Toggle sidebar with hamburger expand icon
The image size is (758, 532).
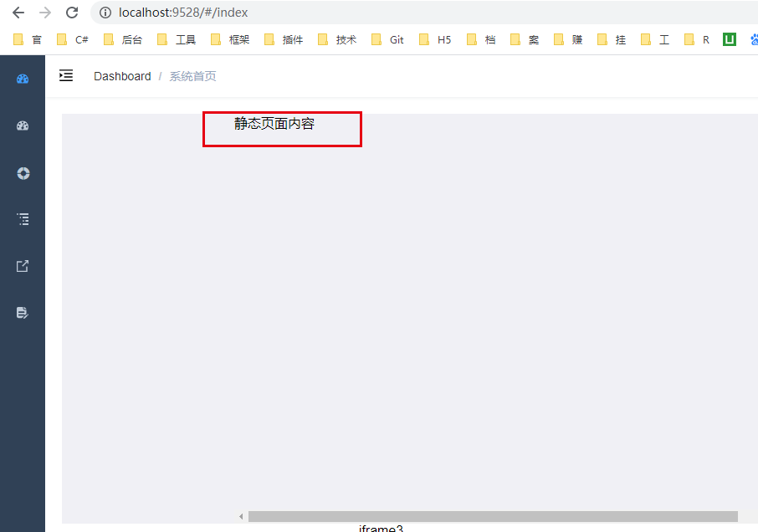coord(66,76)
